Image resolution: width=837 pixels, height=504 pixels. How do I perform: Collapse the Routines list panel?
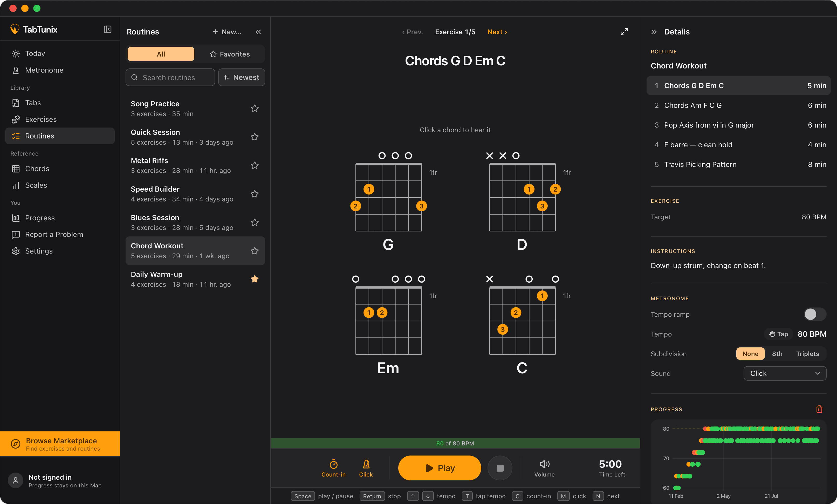(x=258, y=32)
